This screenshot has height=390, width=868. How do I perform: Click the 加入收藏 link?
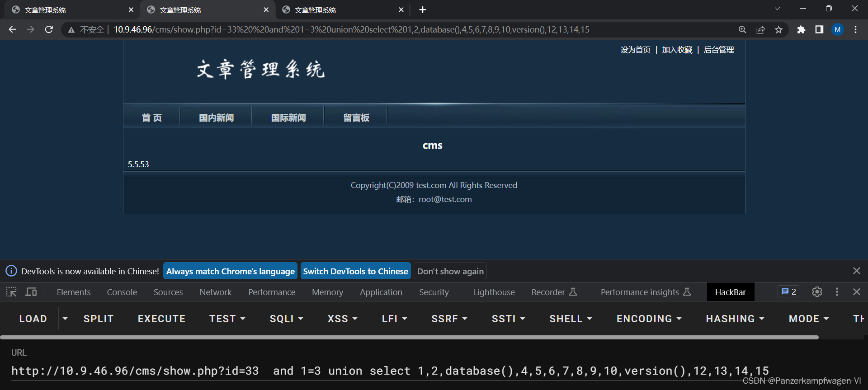(x=677, y=50)
